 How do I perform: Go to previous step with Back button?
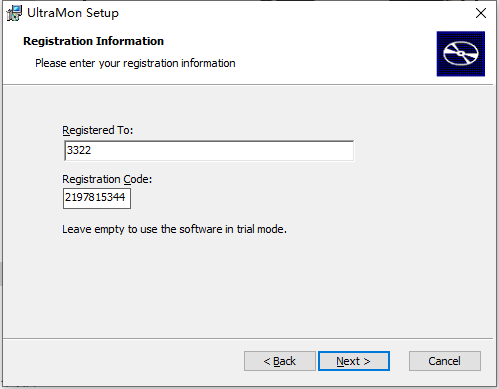coord(280,361)
